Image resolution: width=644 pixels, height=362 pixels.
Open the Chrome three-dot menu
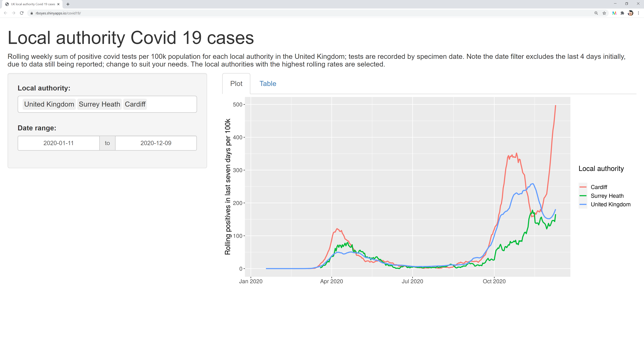[x=638, y=13]
